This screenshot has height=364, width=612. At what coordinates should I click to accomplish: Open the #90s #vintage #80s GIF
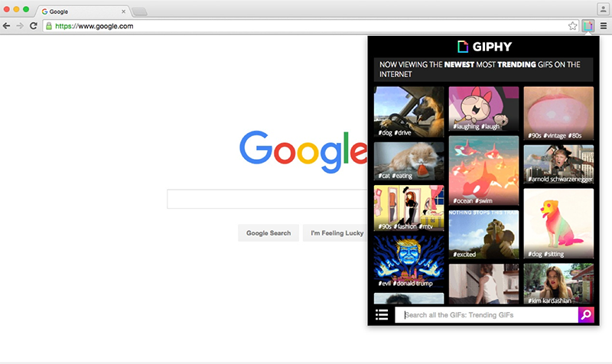[x=558, y=113]
